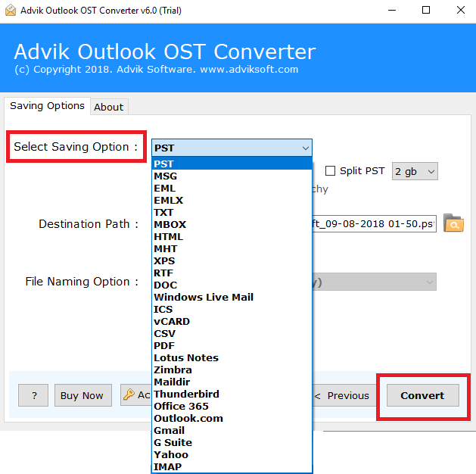
Task: Open the 2 gb split size dropdown
Action: tap(415, 171)
